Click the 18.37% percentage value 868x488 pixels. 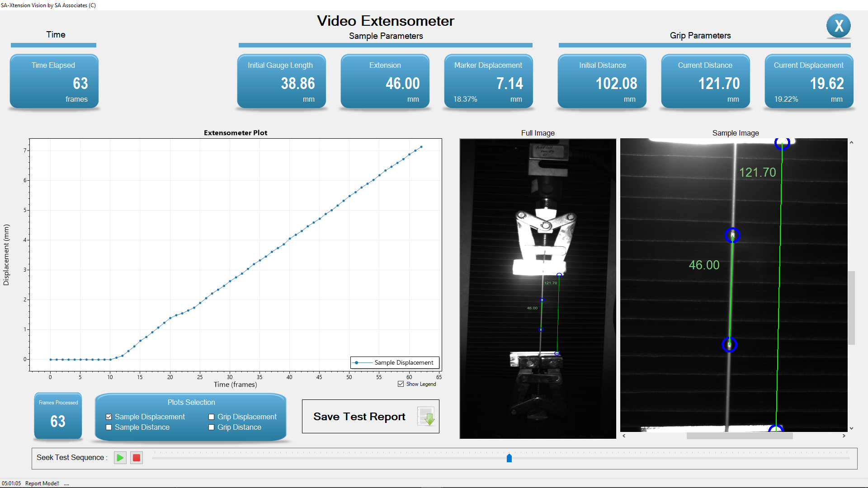[x=465, y=99]
